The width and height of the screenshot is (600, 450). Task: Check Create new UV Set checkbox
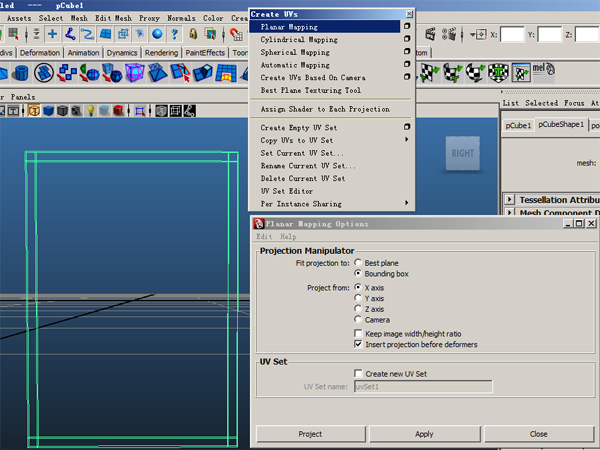pyautogui.click(x=358, y=373)
